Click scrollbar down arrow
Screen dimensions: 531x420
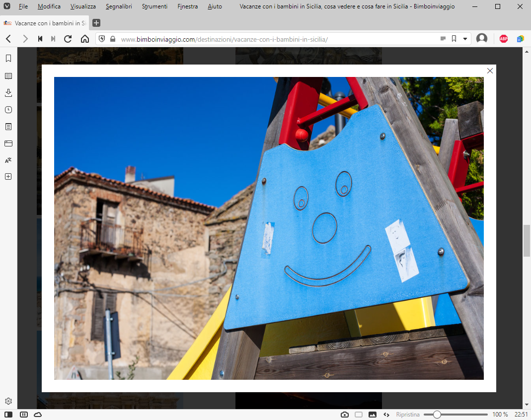527,405
